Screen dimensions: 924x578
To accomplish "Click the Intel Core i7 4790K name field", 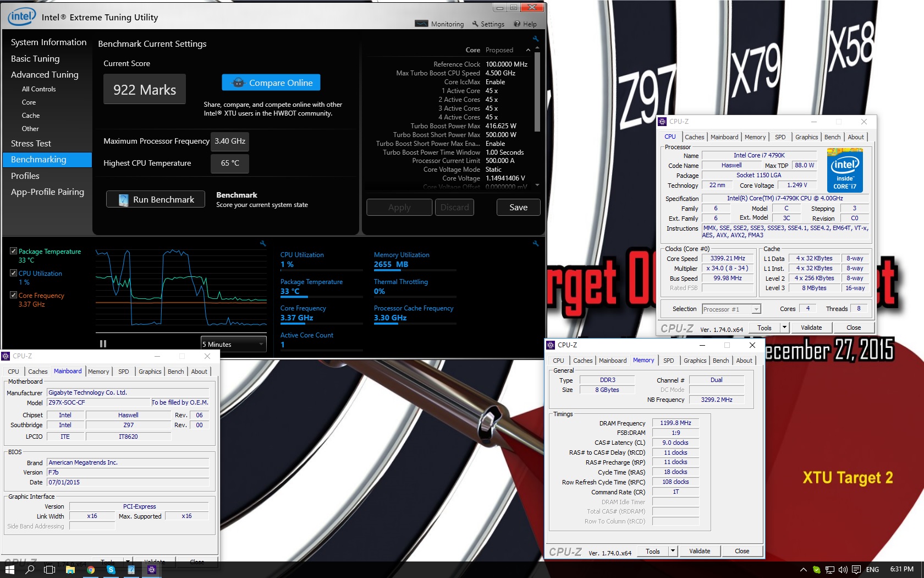I will click(759, 155).
